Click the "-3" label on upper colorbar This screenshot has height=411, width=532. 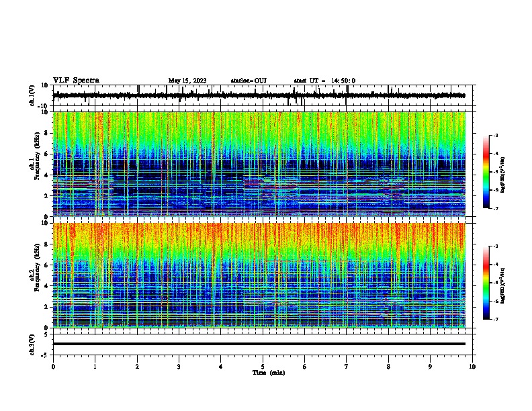[496, 136]
